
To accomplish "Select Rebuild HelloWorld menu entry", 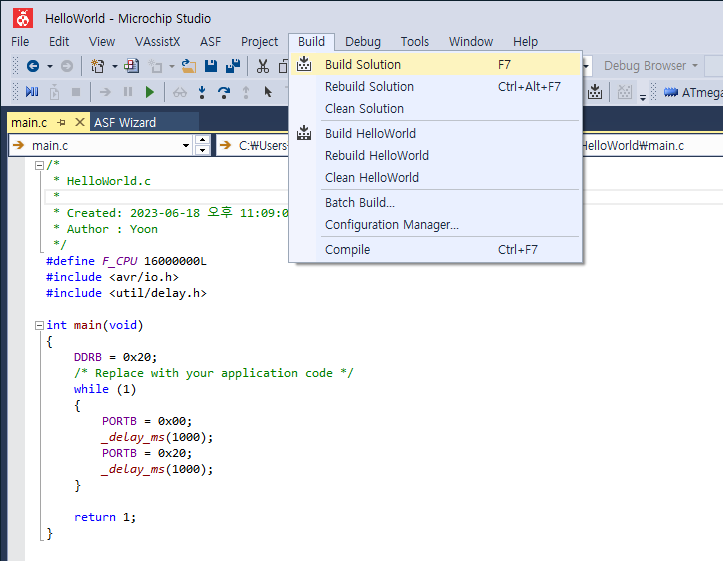I will tap(435, 156).
